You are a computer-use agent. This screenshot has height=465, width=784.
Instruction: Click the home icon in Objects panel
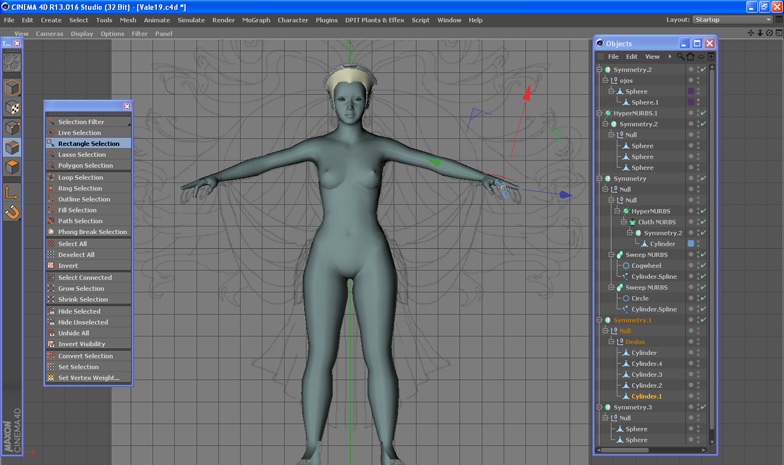[690, 57]
